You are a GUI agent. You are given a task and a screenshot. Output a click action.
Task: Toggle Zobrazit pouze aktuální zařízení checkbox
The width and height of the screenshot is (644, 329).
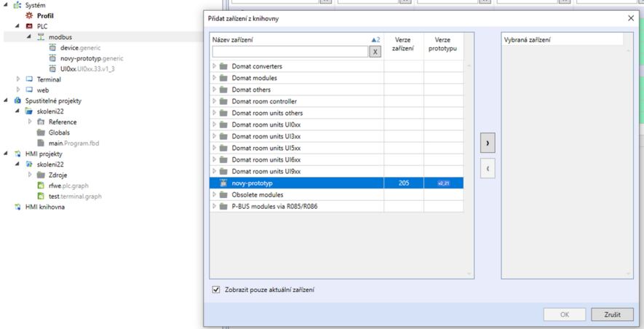point(215,290)
